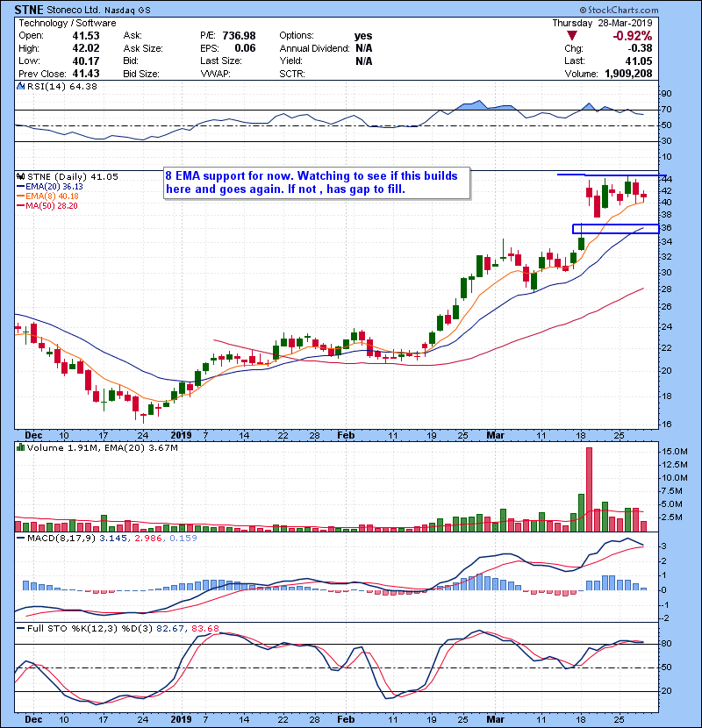
Task: Click the STNE ticker symbol in header
Action: tap(29, 10)
